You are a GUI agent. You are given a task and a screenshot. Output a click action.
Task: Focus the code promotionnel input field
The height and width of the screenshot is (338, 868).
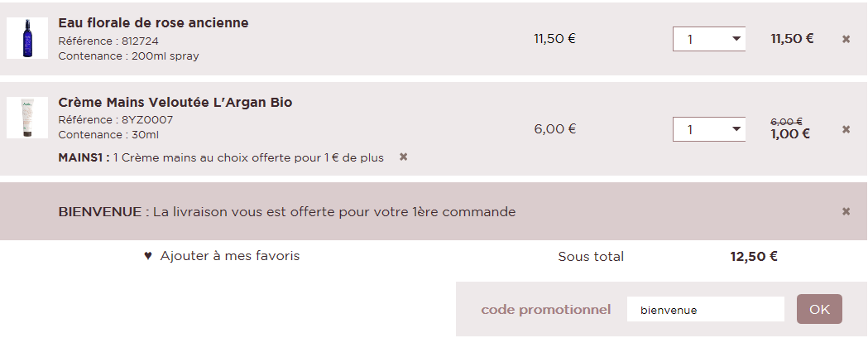click(705, 309)
